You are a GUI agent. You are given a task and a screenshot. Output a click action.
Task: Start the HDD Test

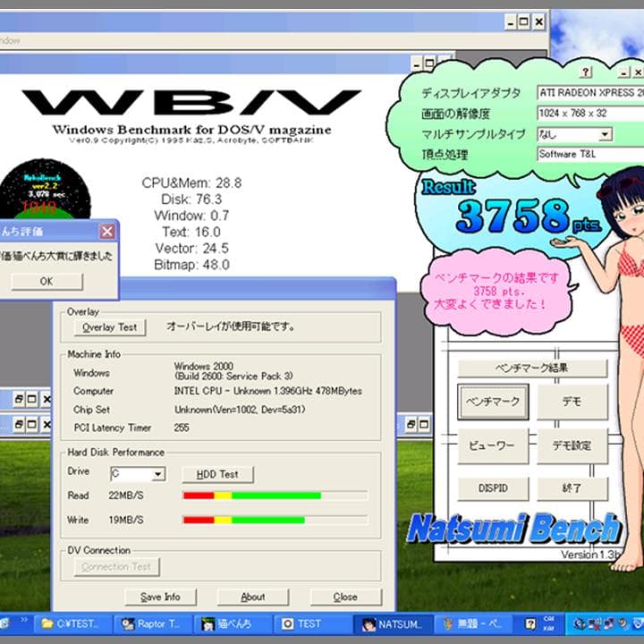[x=217, y=474]
